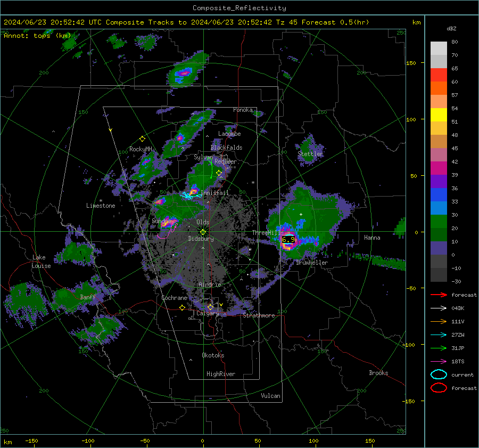Click the 04DK legend text

coord(458,308)
